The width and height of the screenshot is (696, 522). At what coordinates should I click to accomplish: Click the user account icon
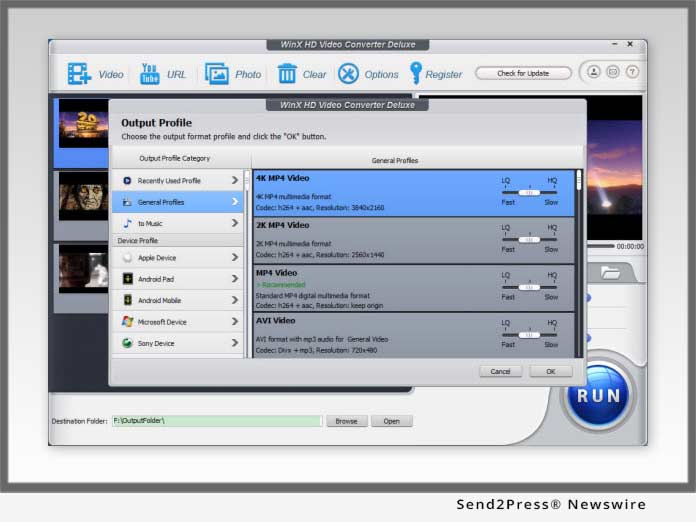594,72
